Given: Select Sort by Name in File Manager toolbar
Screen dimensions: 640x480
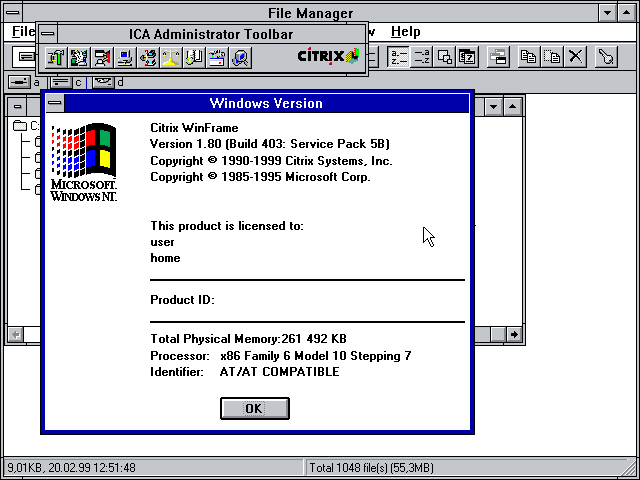Looking at the screenshot, I should tap(398, 57).
